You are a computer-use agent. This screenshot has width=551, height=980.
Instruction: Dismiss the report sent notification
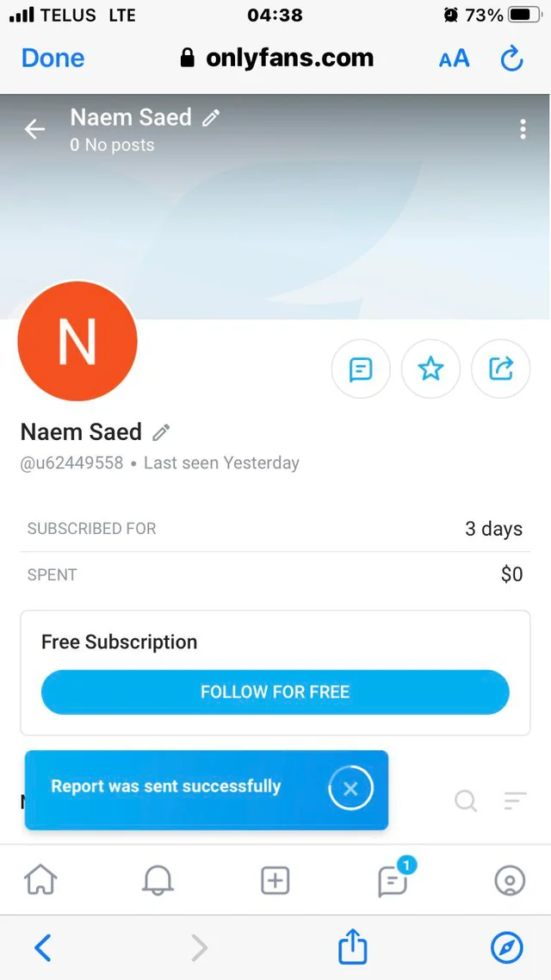(350, 788)
